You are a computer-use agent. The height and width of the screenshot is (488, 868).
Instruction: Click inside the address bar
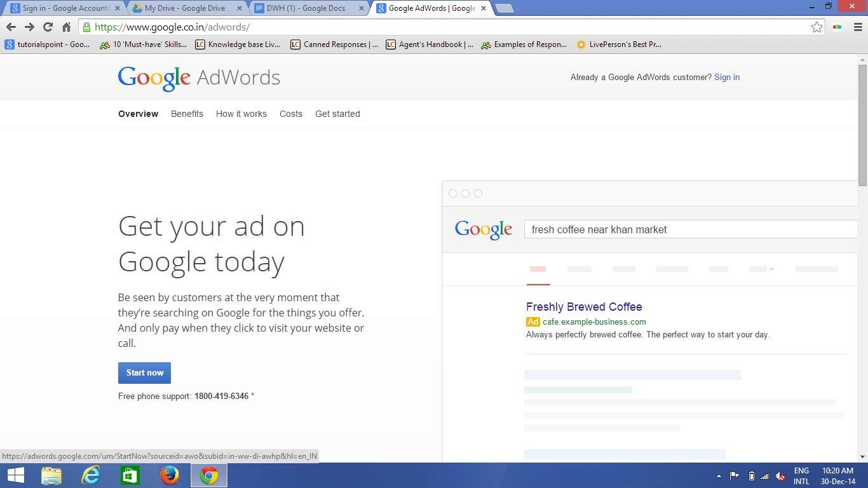(x=381, y=27)
